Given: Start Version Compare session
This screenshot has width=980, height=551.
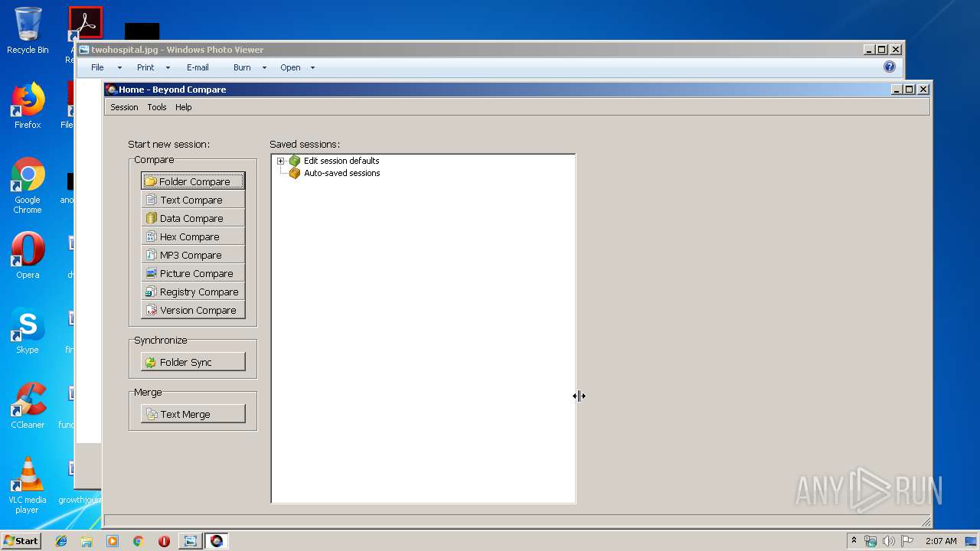Looking at the screenshot, I should 193,310.
